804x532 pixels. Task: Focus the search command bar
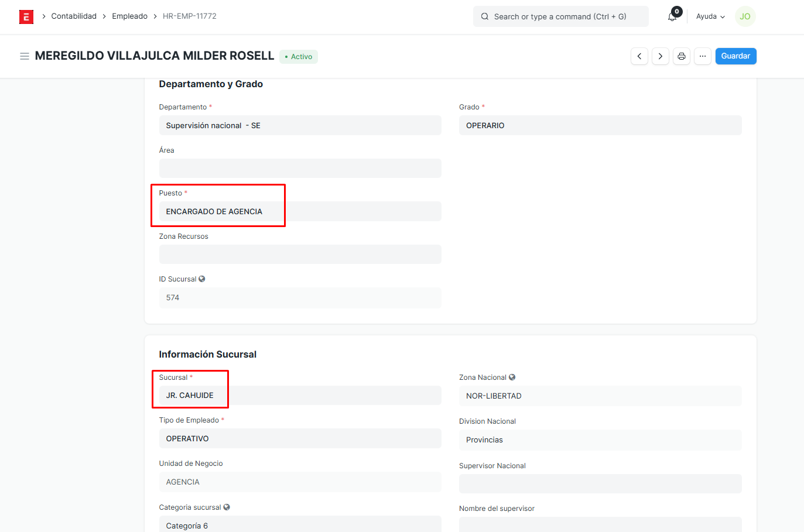coord(560,16)
